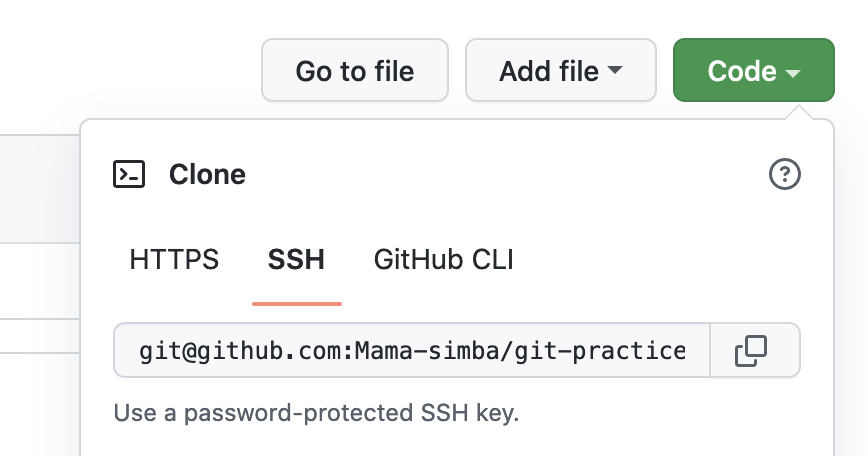Image resolution: width=868 pixels, height=456 pixels.
Task: Switch to the GitHub CLI tab
Action: [443, 261]
